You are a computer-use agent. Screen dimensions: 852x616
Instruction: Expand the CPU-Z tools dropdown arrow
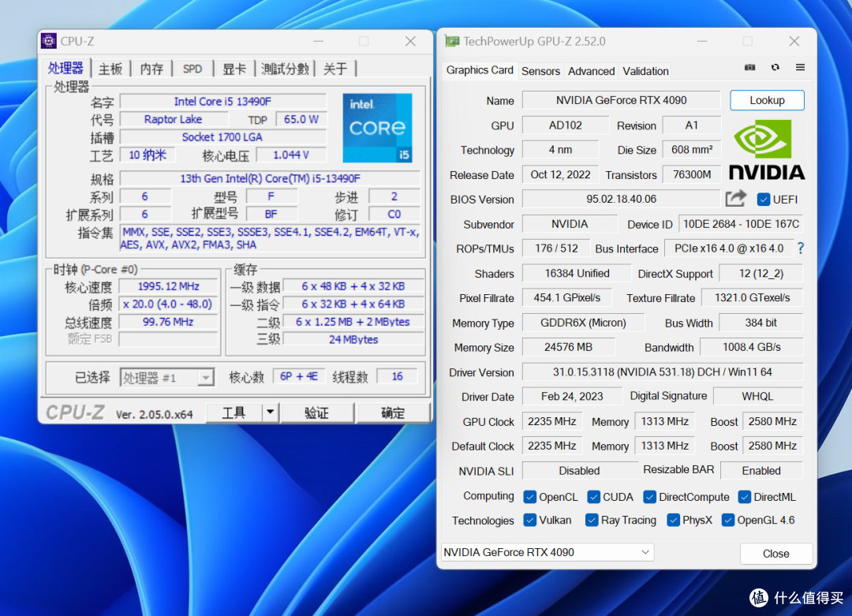click(x=270, y=413)
